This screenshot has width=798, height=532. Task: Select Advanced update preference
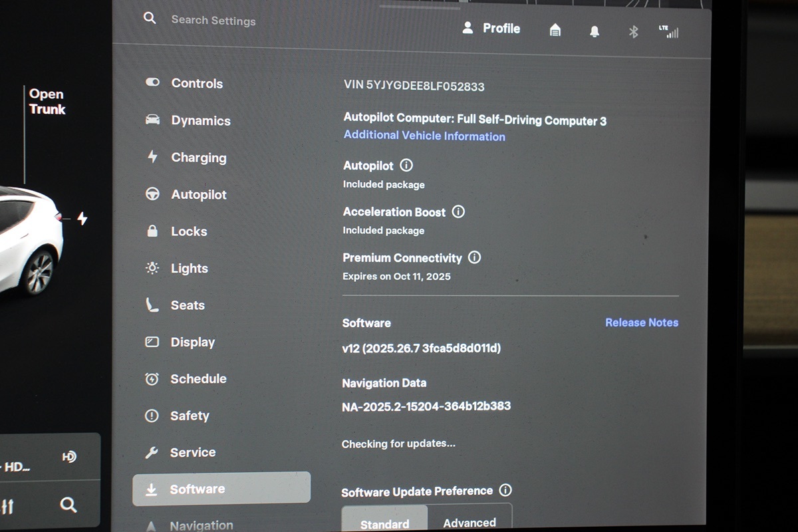[469, 522]
